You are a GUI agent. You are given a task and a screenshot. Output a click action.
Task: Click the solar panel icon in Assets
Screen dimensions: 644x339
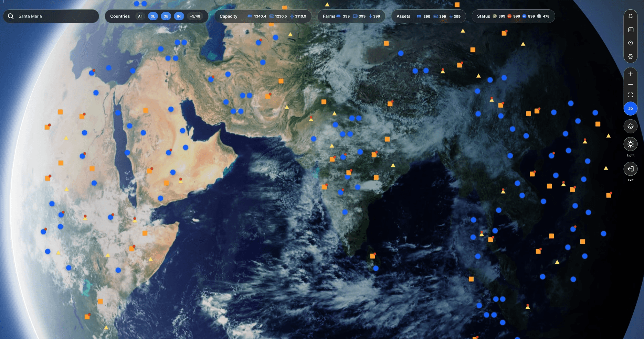point(419,16)
